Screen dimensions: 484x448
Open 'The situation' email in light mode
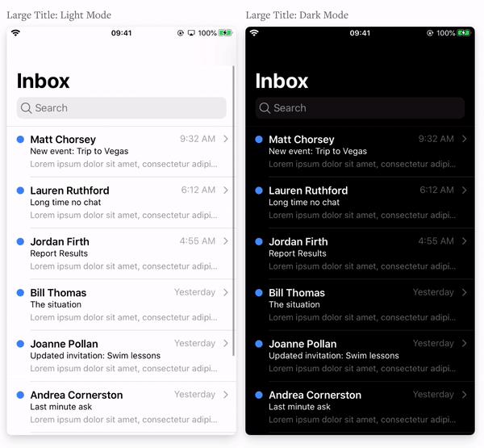pos(56,304)
